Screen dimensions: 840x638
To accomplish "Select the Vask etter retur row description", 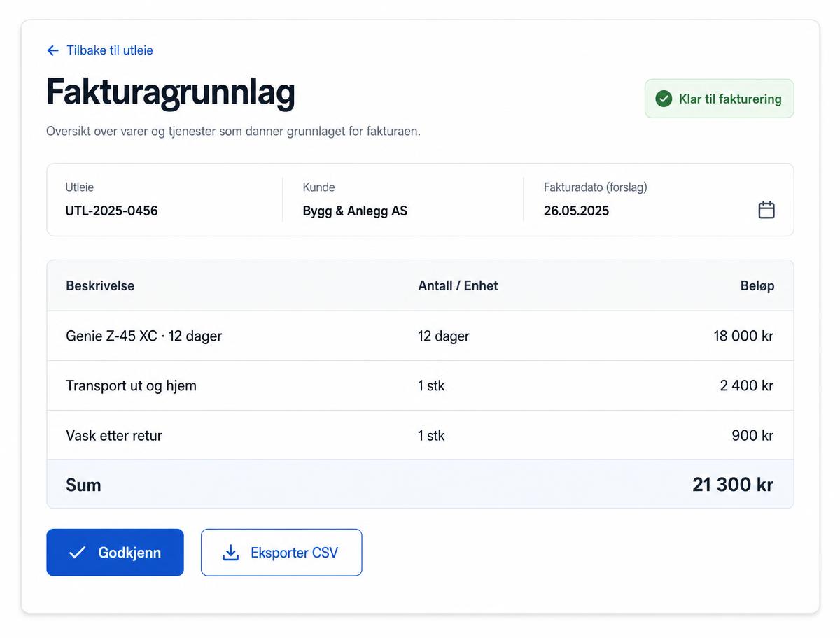I will point(114,435).
